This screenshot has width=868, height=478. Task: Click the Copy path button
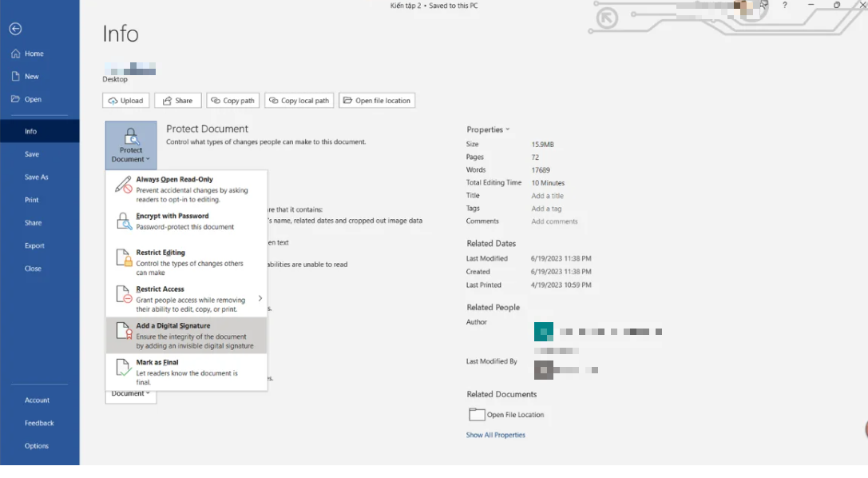(233, 100)
